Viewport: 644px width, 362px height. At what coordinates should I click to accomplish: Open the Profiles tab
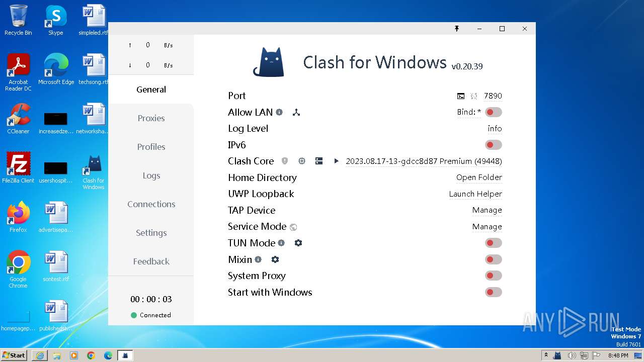coord(151,147)
